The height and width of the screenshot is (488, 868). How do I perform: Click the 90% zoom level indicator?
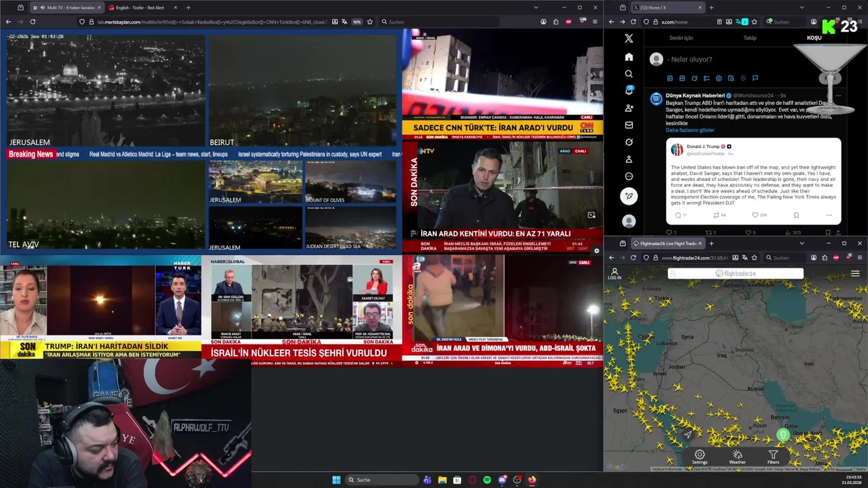tap(357, 22)
